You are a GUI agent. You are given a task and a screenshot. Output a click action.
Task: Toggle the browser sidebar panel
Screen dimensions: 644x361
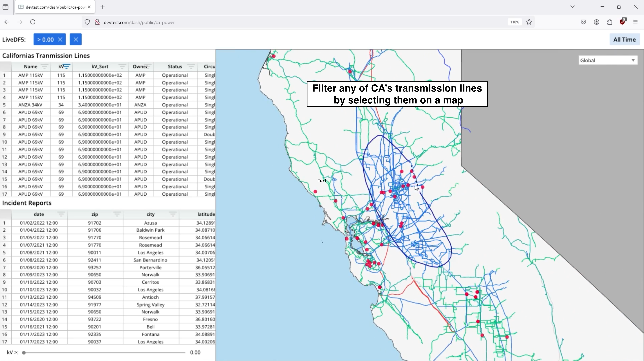point(6,7)
